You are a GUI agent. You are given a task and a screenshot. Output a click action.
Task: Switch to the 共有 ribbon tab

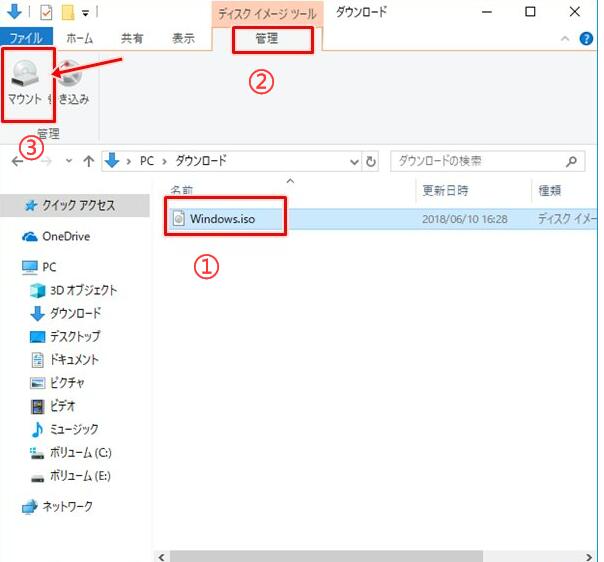pos(132,39)
